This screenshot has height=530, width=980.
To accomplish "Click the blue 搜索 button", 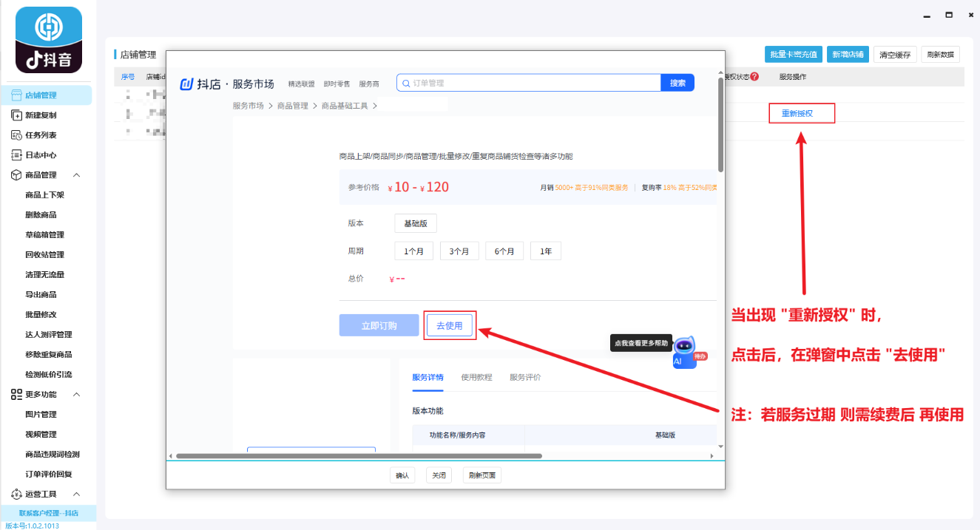I will (677, 83).
